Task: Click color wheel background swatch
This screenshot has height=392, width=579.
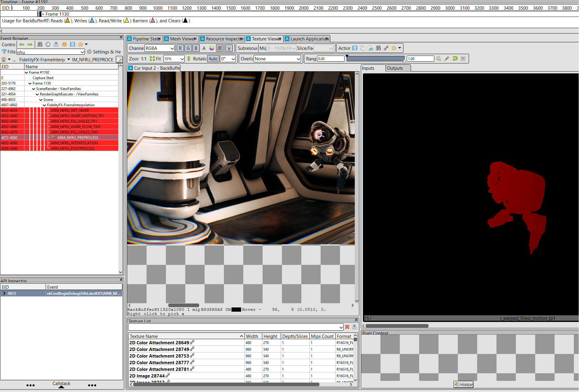Action: (212, 48)
